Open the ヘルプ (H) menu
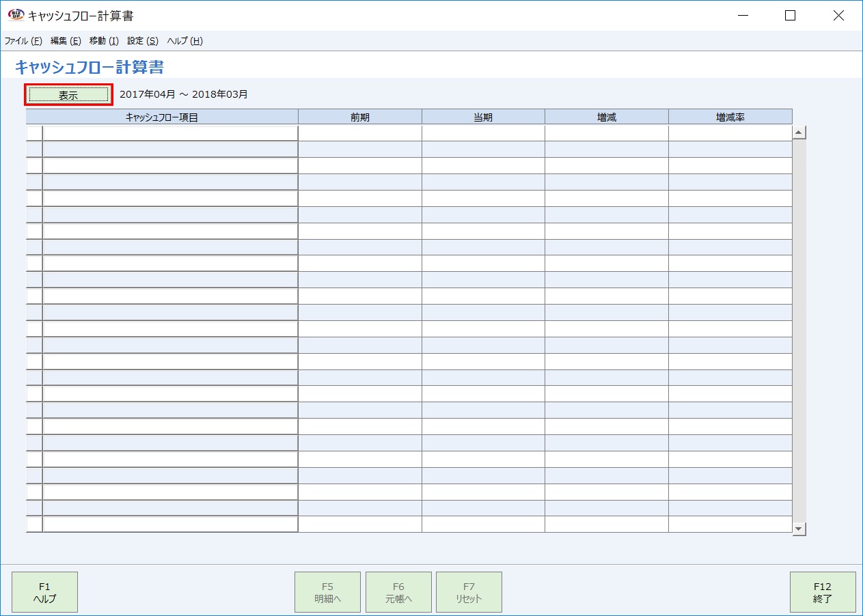The height and width of the screenshot is (616, 863). 185,41
